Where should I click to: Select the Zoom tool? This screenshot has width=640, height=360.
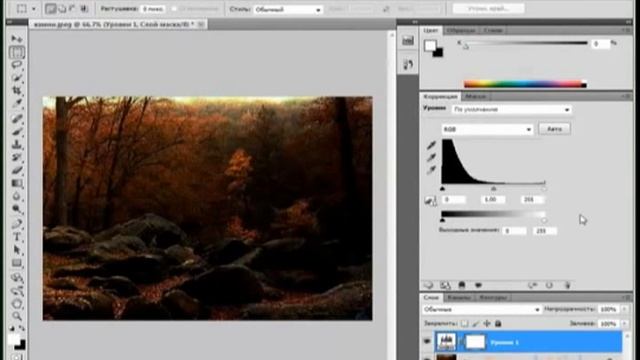[x=17, y=316]
